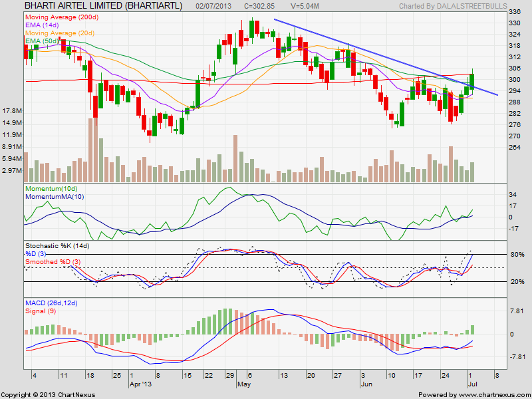Click the EMA (50d) legend label
The height and width of the screenshot is (399, 532).
42,41
